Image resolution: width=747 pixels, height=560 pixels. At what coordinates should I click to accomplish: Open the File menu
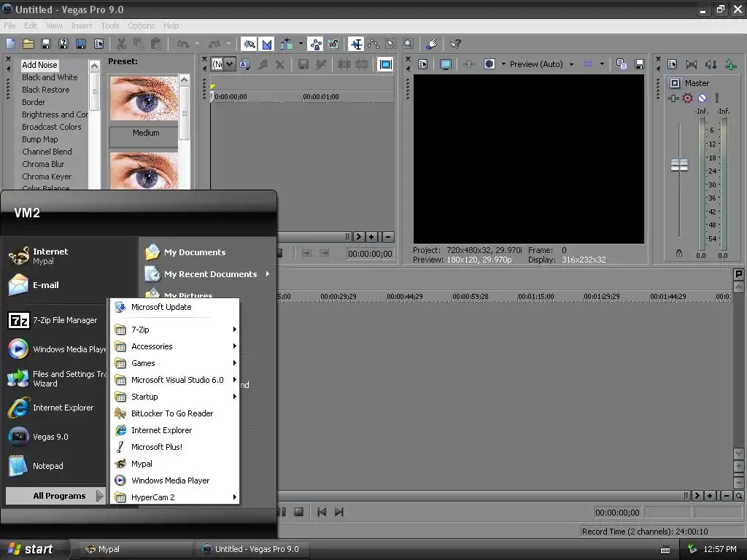9,26
